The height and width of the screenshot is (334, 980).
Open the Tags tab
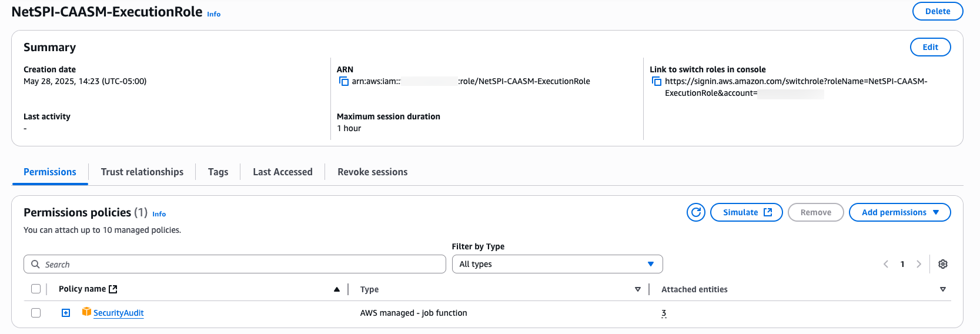point(218,172)
